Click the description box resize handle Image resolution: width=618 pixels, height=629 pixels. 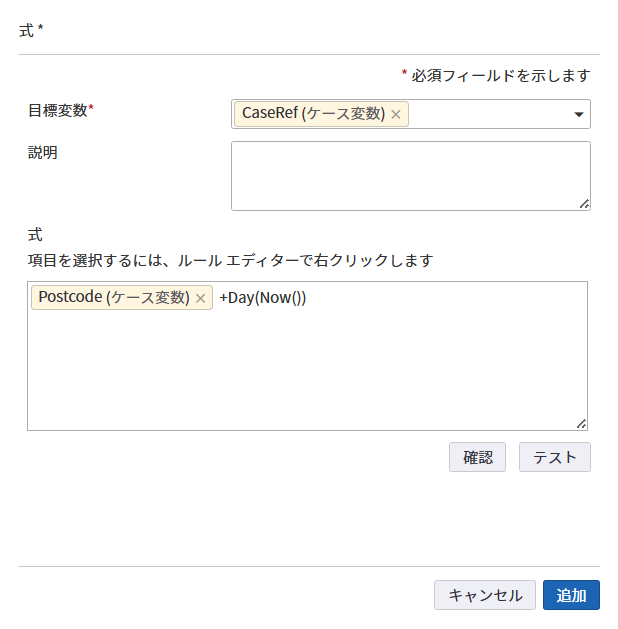point(584,204)
